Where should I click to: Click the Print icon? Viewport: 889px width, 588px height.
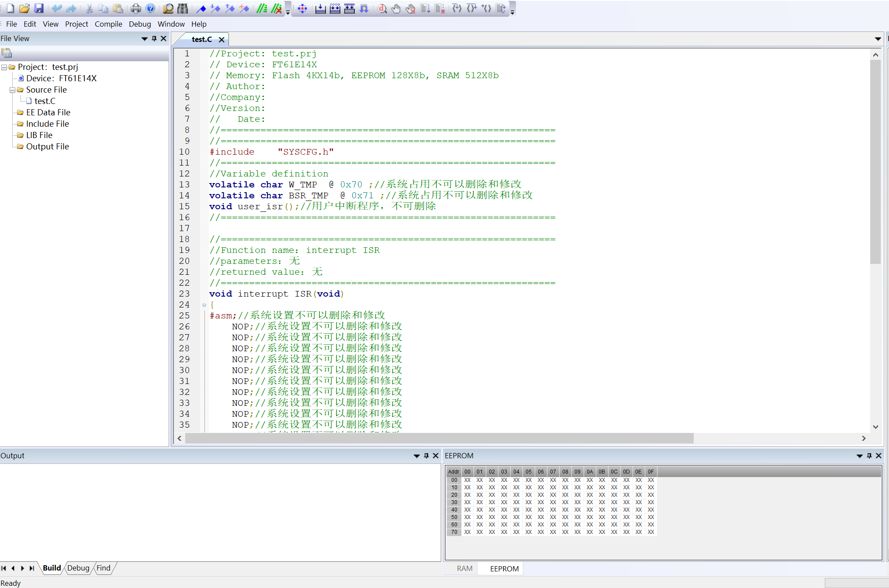136,8
